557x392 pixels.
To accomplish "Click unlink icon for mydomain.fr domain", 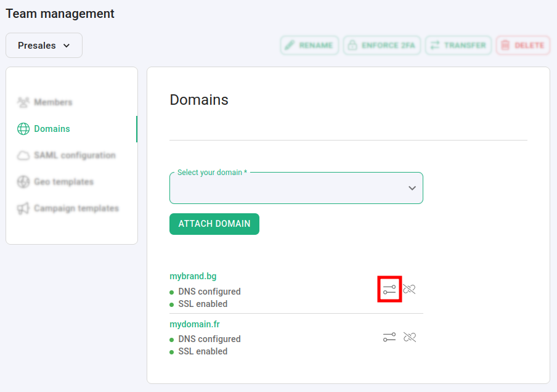I will [409, 337].
